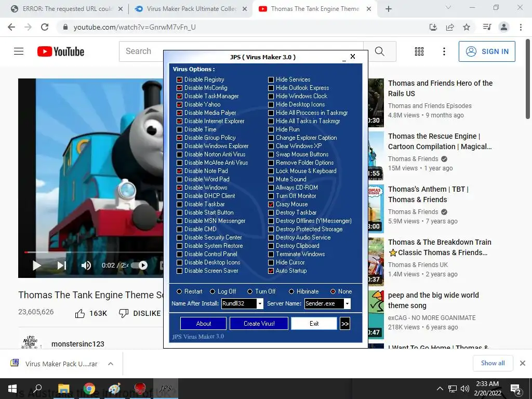Check Mute Sound option
Viewport: 532px width, 399px height.
(x=271, y=179)
